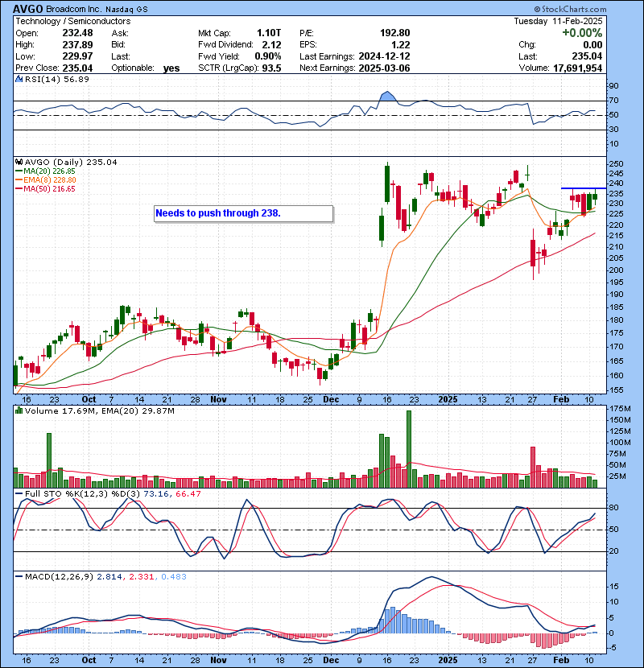
Task: Click the 'Dec' label on price chart axis
Action: (331, 400)
